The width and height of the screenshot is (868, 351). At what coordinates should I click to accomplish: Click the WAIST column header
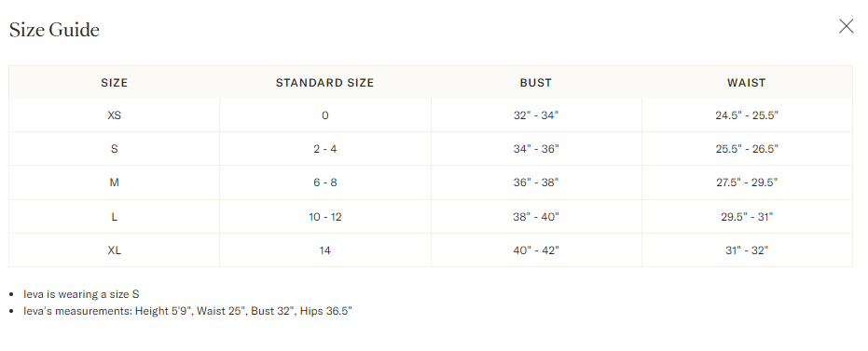[747, 83]
